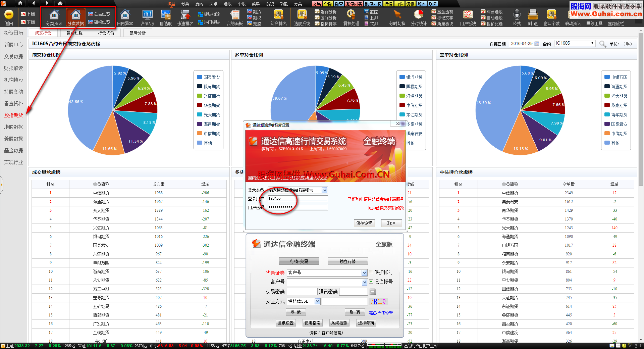Image resolution: width=644 pixels, height=349 pixels.
Task: Expand the 合约 IC1605 dropdown
Action: point(592,43)
